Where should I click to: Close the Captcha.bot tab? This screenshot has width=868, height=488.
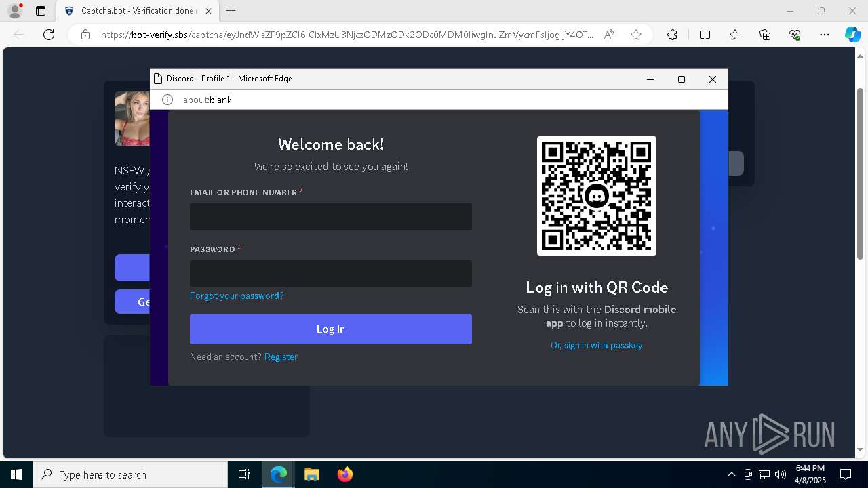pos(208,11)
